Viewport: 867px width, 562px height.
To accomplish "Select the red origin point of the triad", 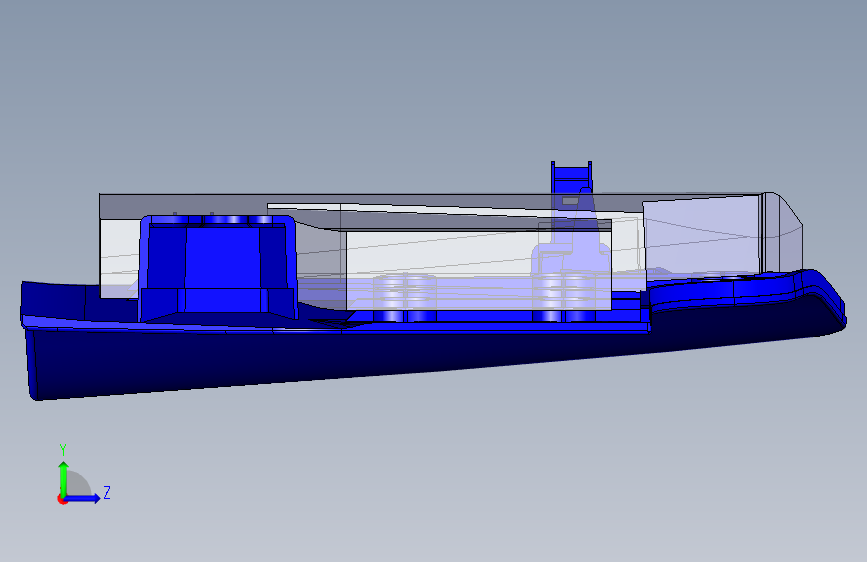I will coord(62,499).
